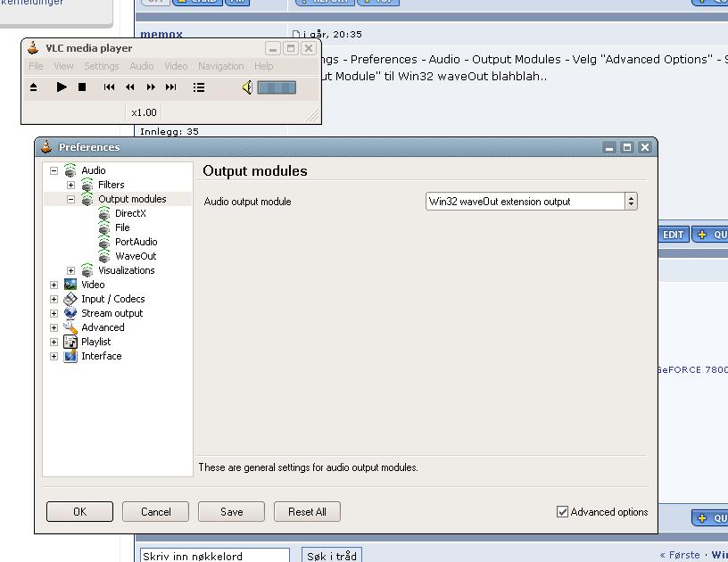The image size is (728, 562).
Task: Mute audio with VLC speaker icon
Action: pyautogui.click(x=247, y=87)
